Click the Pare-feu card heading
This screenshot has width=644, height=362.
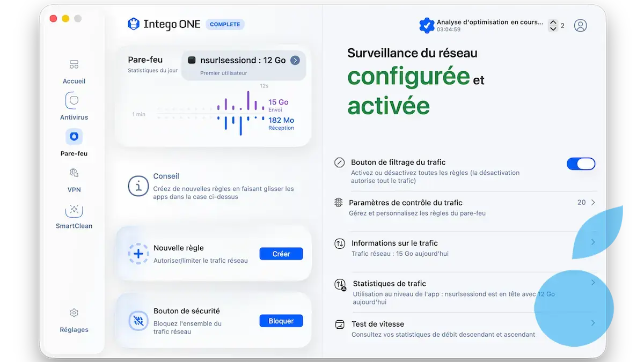[145, 60]
